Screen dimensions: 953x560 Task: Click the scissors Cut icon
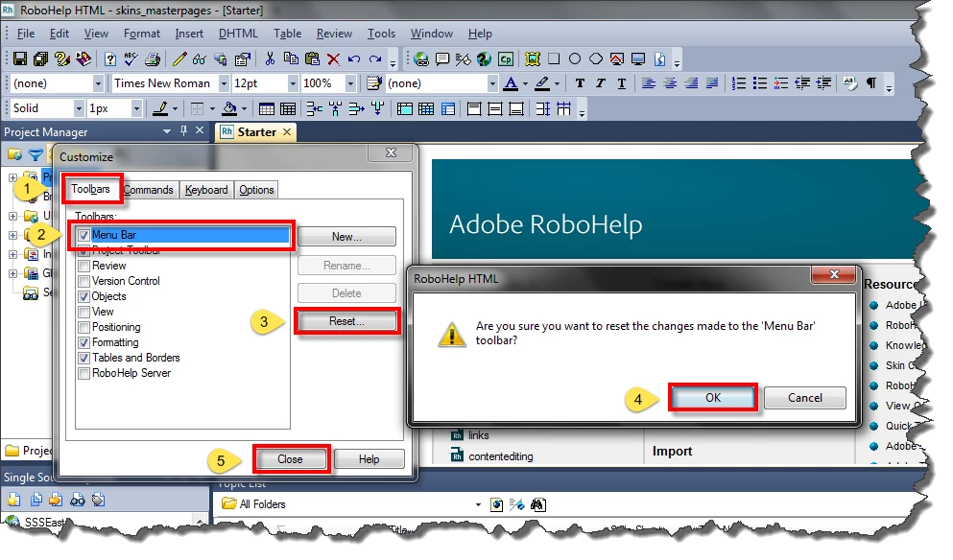point(270,58)
